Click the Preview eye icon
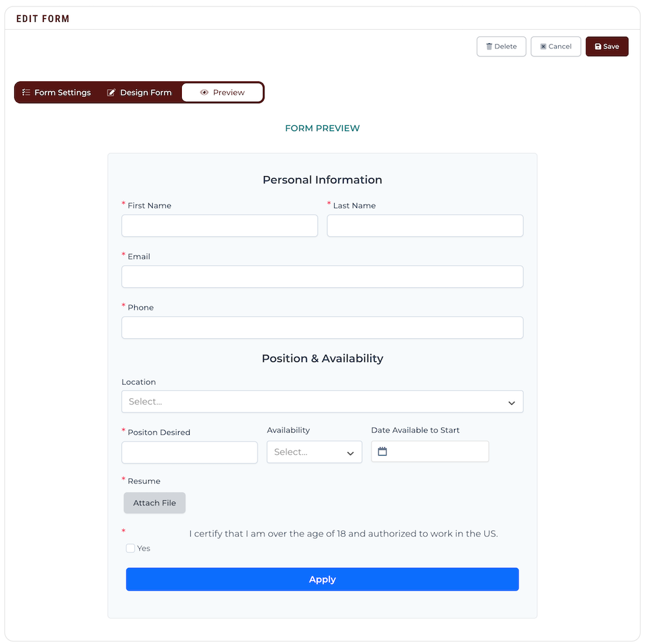The height and width of the screenshot is (644, 645). (204, 92)
